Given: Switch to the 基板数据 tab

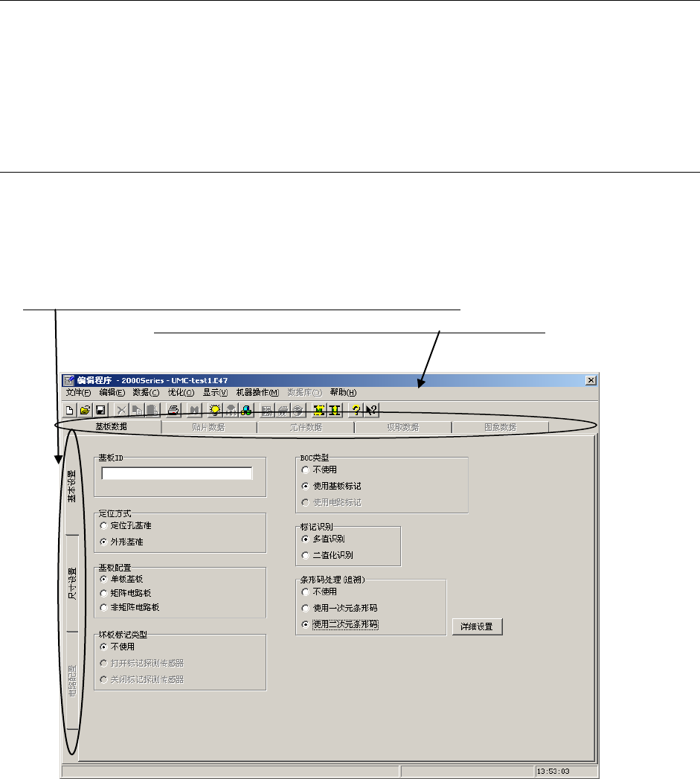Looking at the screenshot, I should click(x=112, y=427).
